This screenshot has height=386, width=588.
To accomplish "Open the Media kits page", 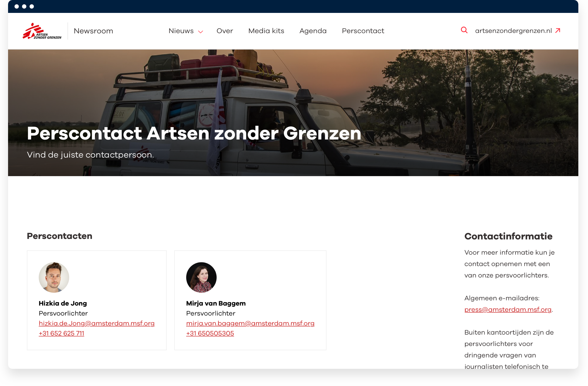I will 266,31.
